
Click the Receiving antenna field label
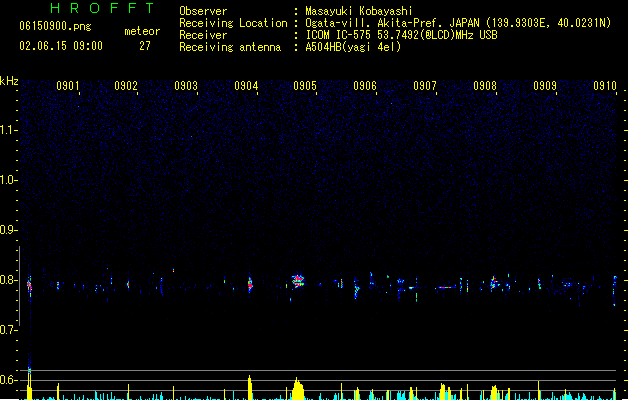tap(230, 47)
